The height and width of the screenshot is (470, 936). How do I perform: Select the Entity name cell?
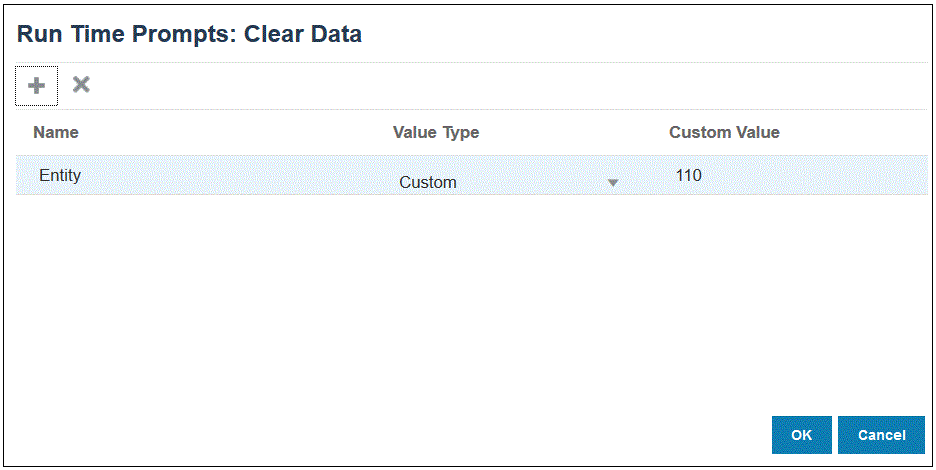click(60, 176)
